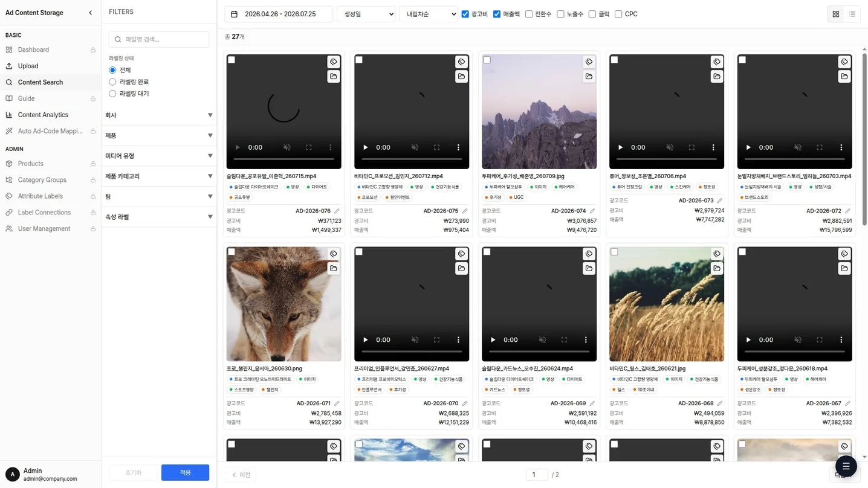This screenshot has height=488, width=868.
Task: Seek on 두피케어_성분강조_정다은 video progress bar
Action: [x=794, y=351]
